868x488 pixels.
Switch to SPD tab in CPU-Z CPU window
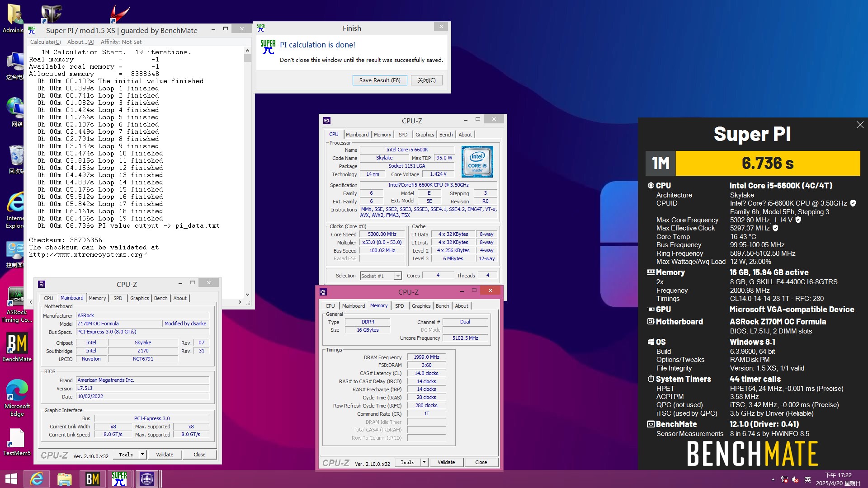tap(403, 135)
